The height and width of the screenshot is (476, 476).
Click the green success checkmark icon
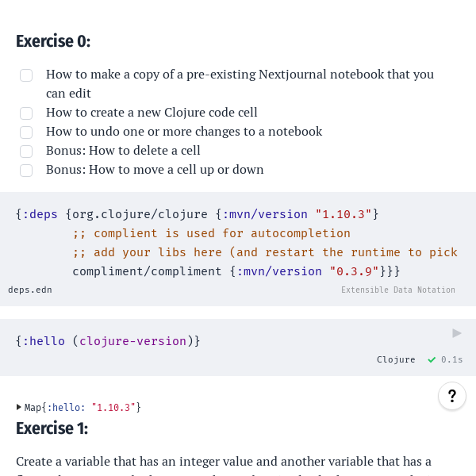(x=432, y=359)
